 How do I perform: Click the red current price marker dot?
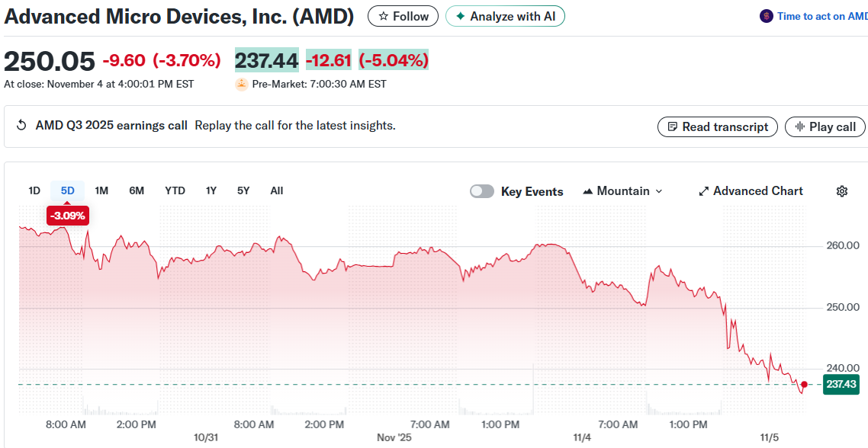coord(804,384)
